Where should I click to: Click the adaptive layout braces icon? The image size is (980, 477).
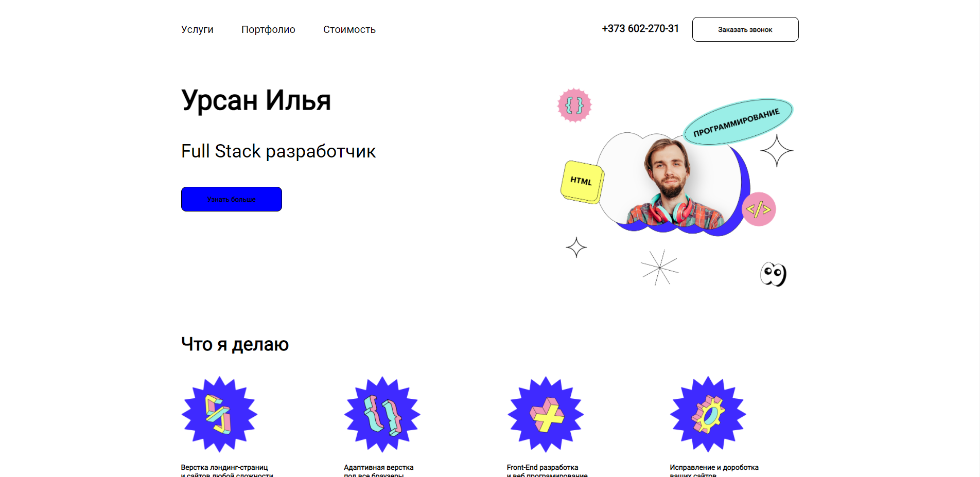pos(382,414)
